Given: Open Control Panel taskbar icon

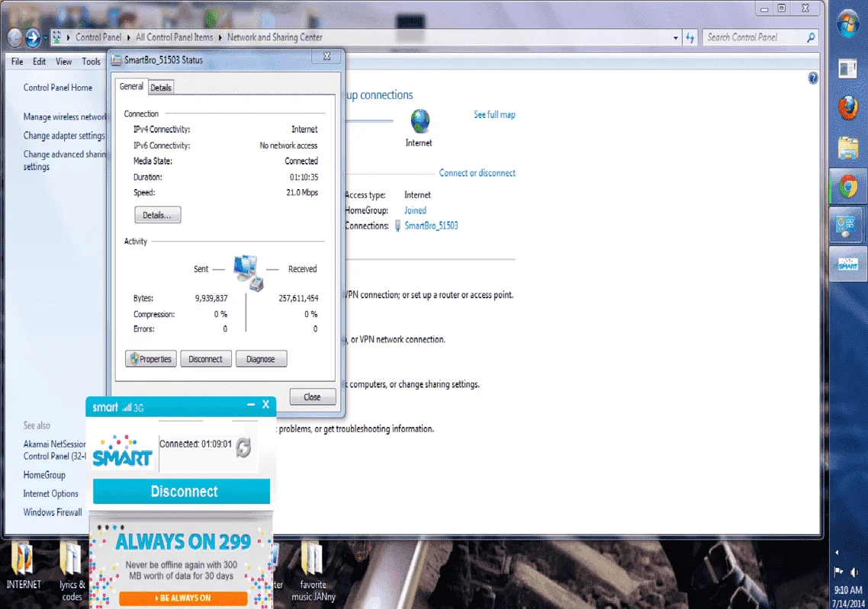Looking at the screenshot, I should pyautogui.click(x=848, y=226).
